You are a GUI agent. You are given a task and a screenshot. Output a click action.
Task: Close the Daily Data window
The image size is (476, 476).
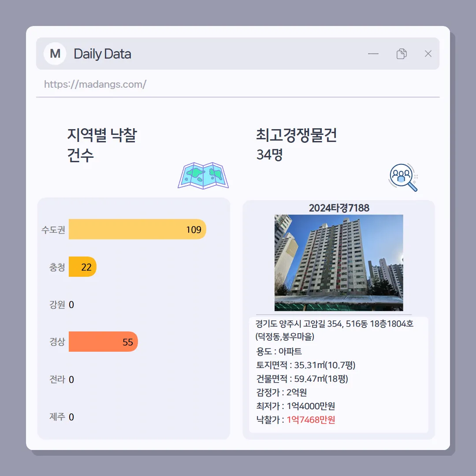(x=428, y=54)
